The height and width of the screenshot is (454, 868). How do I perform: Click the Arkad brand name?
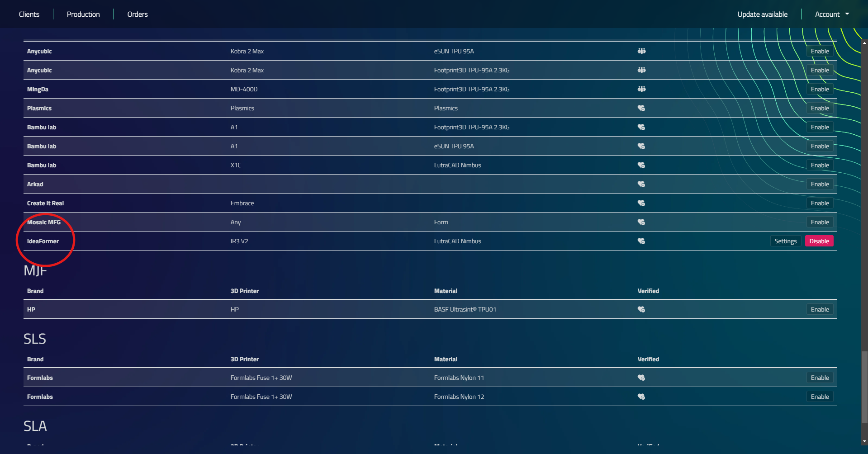pos(35,184)
